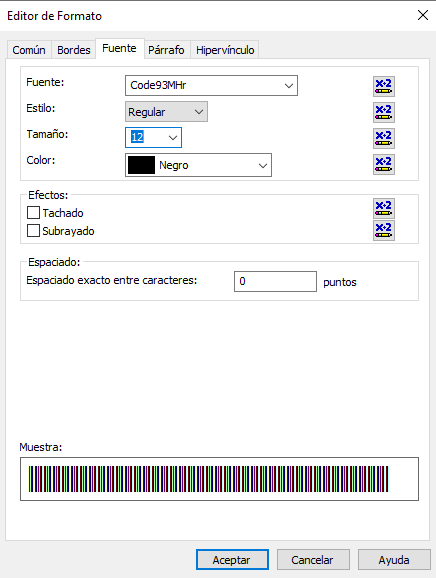Viewport: 436px width, 578px height.
Task: Close the Editor de Formato dialog
Action: [423, 15]
